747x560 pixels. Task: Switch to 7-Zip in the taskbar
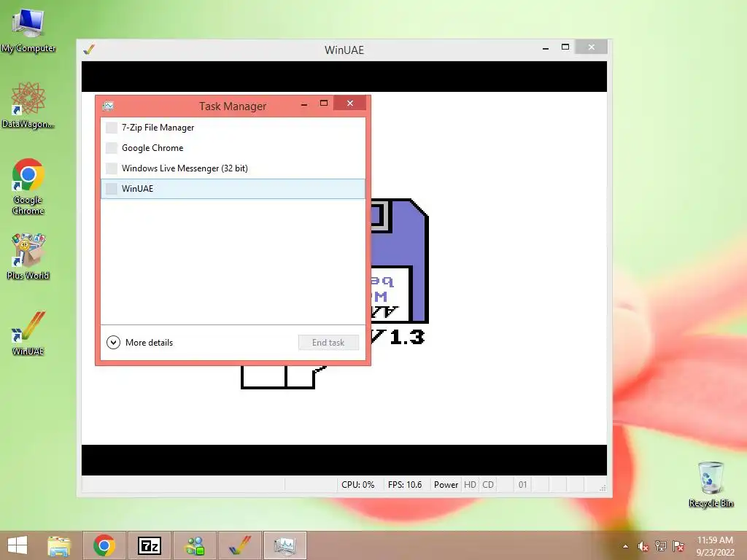(149, 545)
